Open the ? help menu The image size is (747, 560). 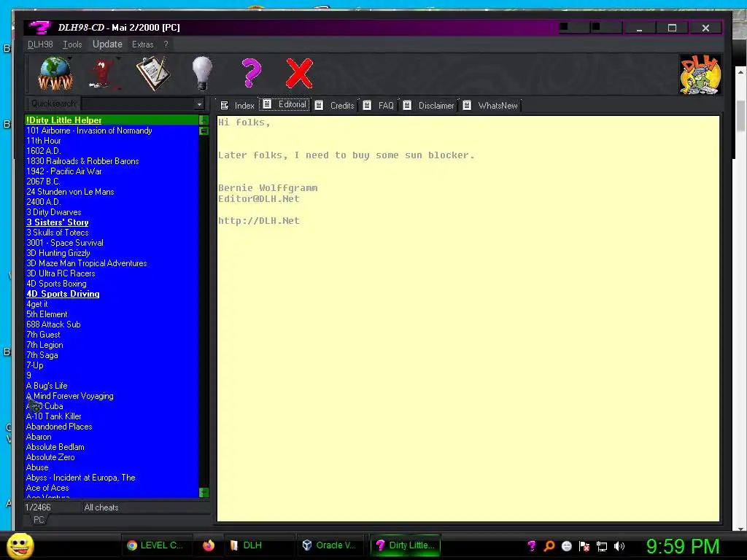(x=166, y=44)
